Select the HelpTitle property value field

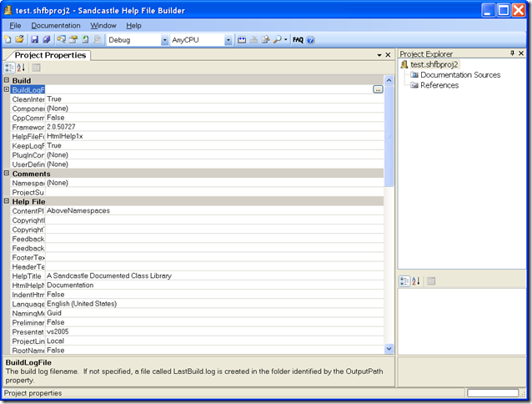pyautogui.click(x=208, y=275)
